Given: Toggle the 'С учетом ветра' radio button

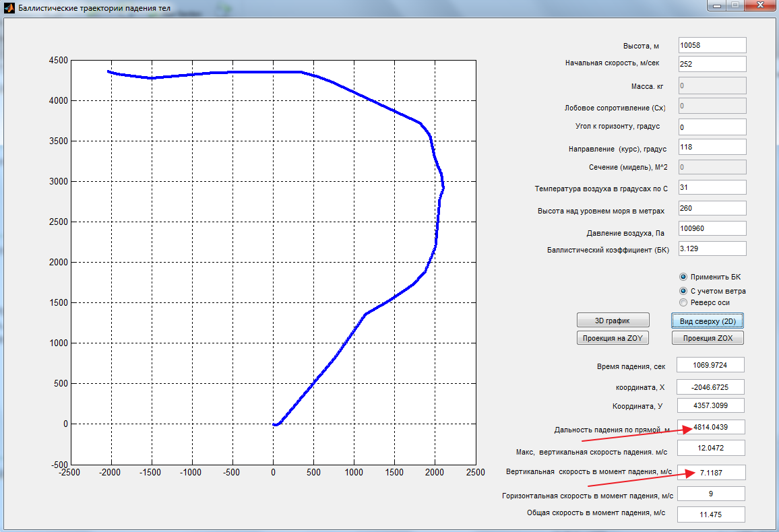Looking at the screenshot, I should pos(683,291).
